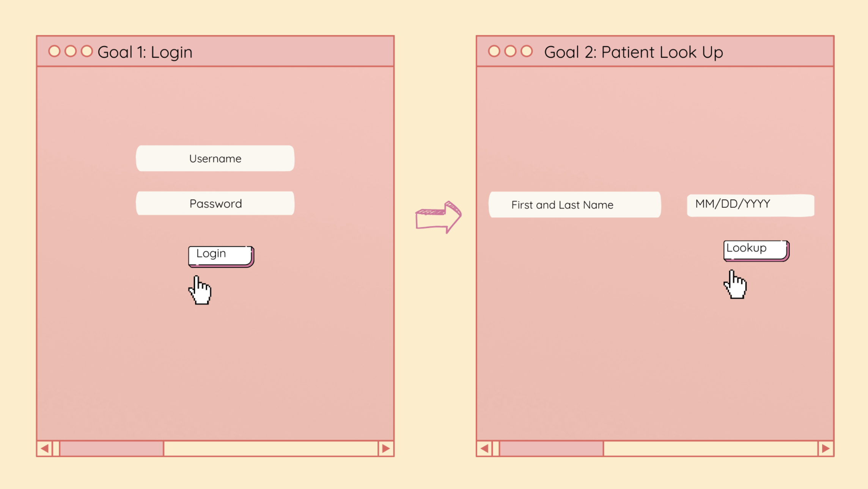Click the scrollbar thumb in Patient Look Up window

[x=551, y=449]
